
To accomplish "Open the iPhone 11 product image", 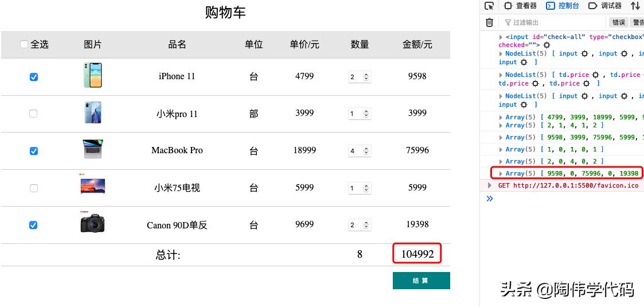I will pyautogui.click(x=93, y=75).
